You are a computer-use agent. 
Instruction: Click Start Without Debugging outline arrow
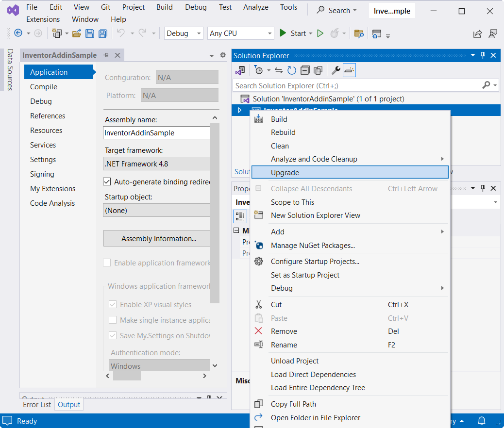[x=320, y=33]
